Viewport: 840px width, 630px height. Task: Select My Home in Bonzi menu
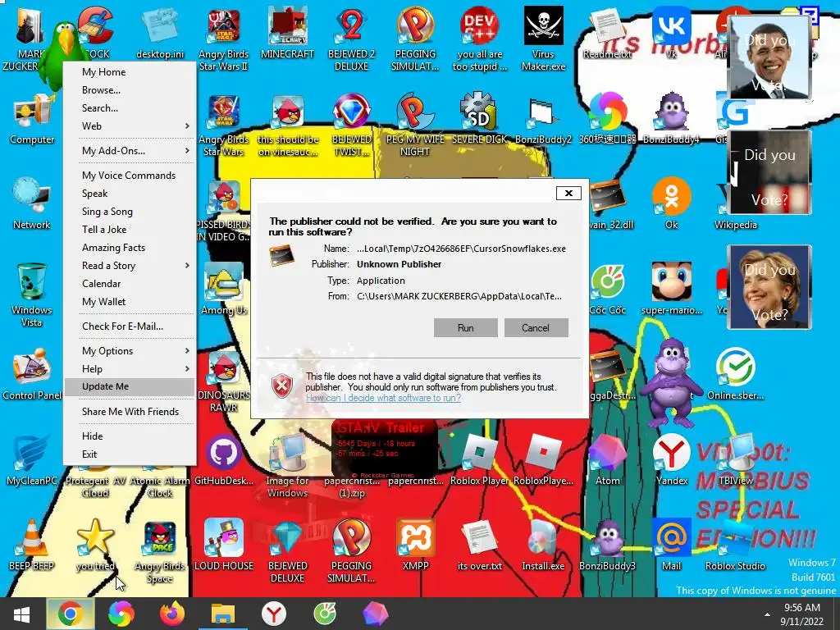(130, 72)
